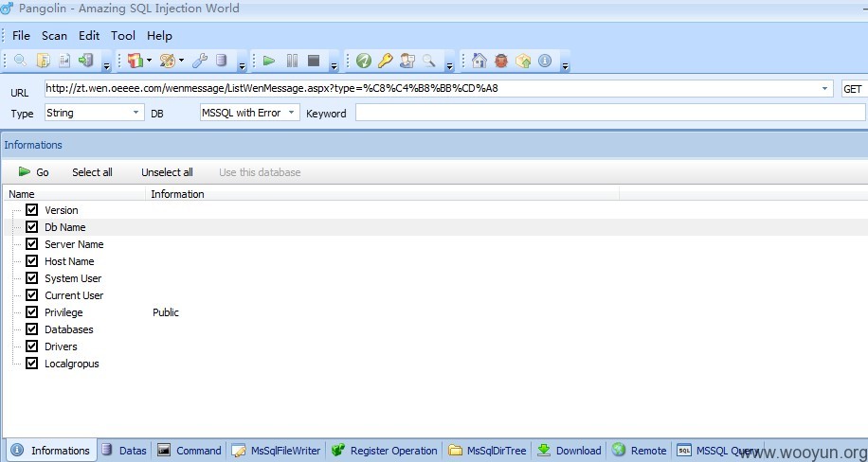This screenshot has width=868, height=462.
Task: Click the box with green arrow icon
Action: (523, 61)
